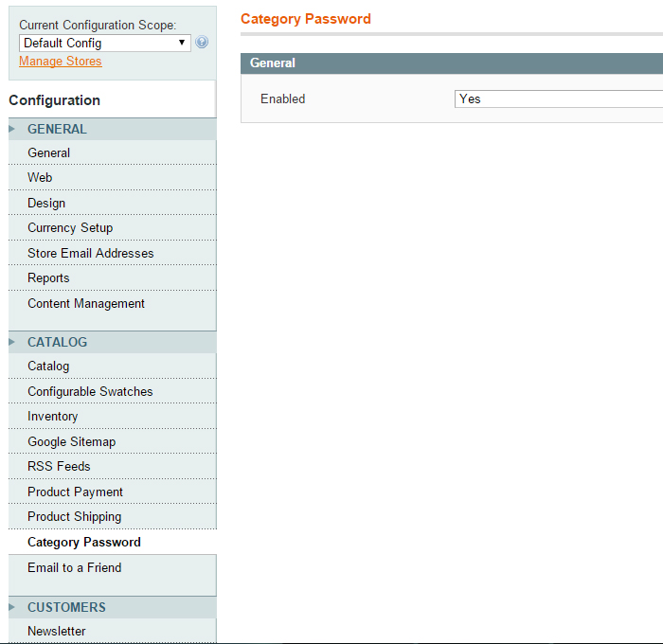Collapse the CUSTOMERS section arrow
Viewport: 663px width, 644px height.
pyautogui.click(x=12, y=607)
